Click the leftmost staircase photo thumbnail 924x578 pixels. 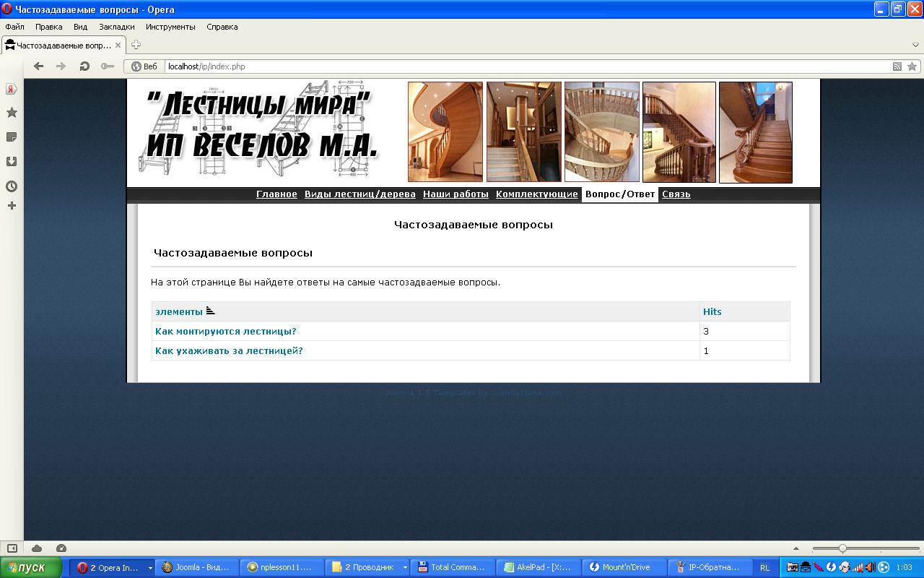tap(444, 131)
